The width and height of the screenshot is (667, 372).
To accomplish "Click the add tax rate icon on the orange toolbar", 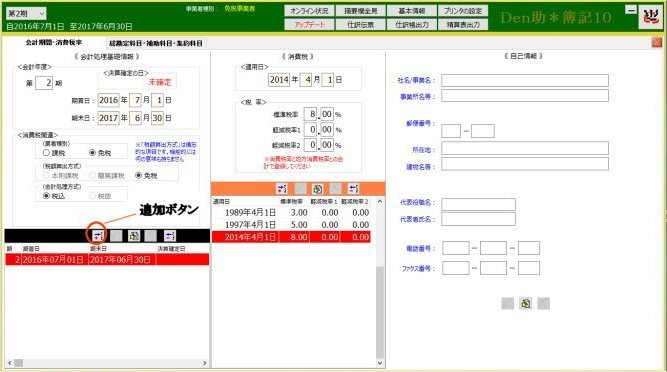I will (x=282, y=188).
